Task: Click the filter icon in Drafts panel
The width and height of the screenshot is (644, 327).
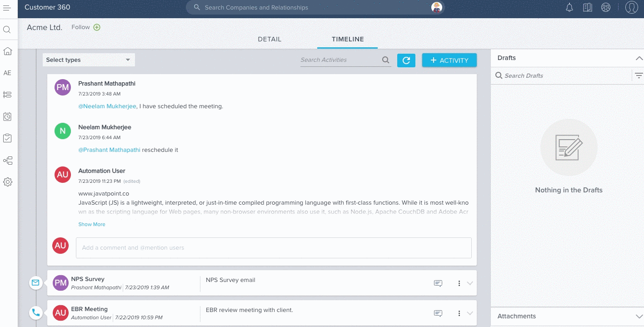Action: (639, 76)
